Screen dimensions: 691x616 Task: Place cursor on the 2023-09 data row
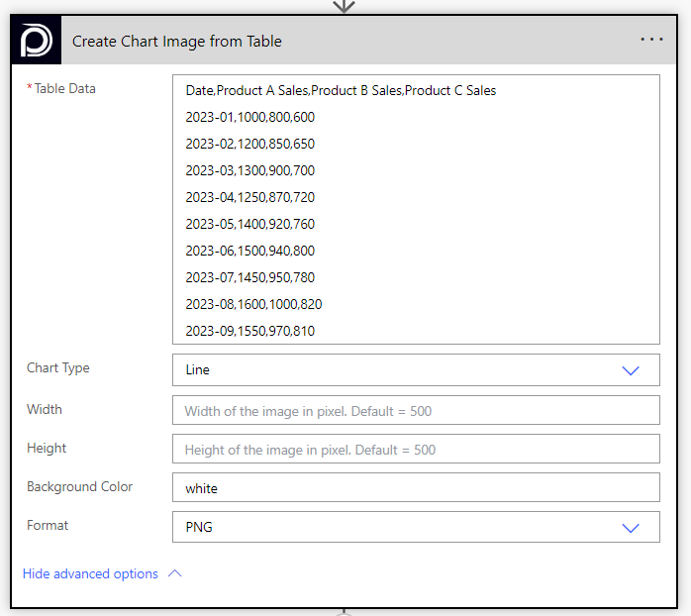click(249, 331)
